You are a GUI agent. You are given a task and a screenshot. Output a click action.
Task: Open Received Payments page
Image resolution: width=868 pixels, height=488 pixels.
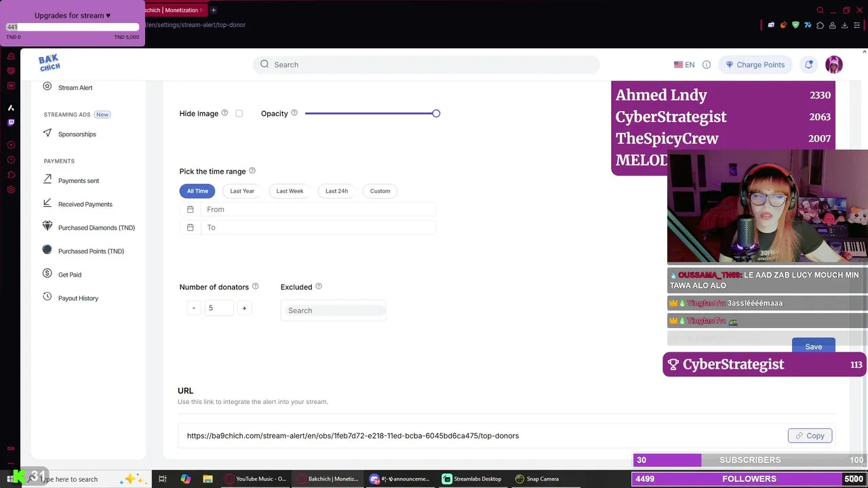pyautogui.click(x=85, y=204)
